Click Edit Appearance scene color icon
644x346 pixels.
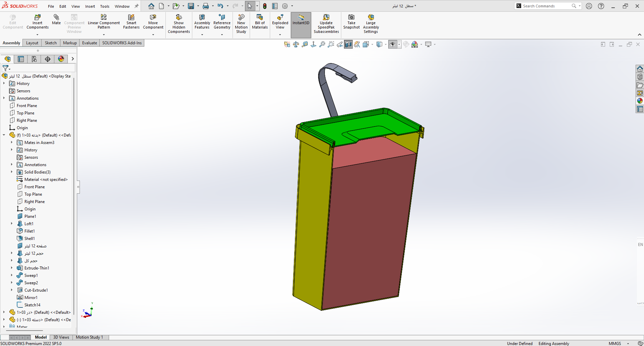pos(415,44)
